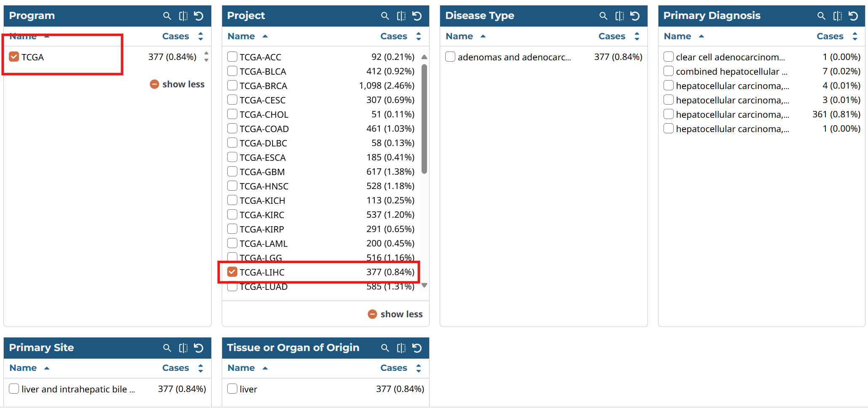868x408 pixels.
Task: Select the TCGA-CHOL project row
Action: [x=321, y=114]
